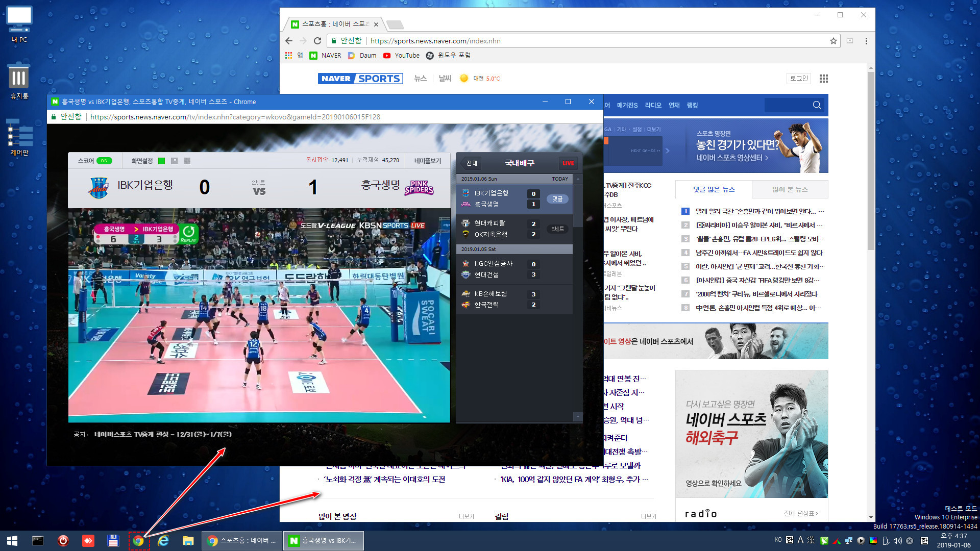Open 제어판 control panel desktop icon

pos(19,137)
